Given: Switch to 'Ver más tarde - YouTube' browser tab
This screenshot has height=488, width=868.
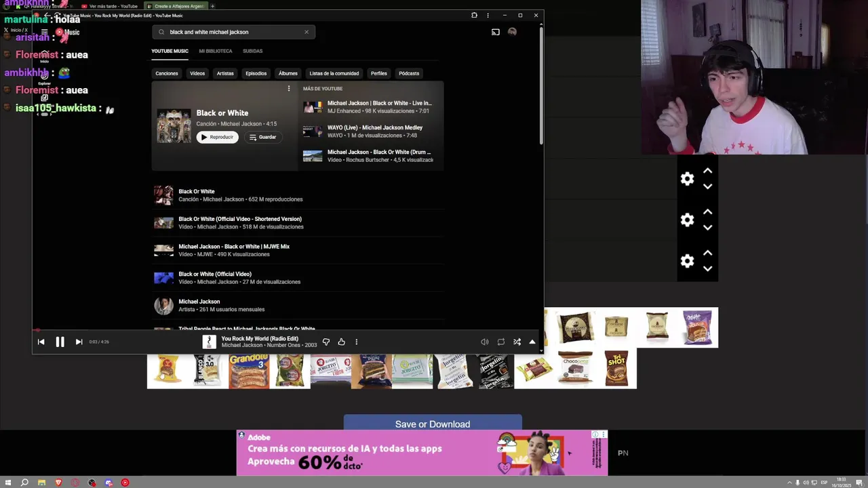Looking at the screenshot, I should click(x=111, y=6).
